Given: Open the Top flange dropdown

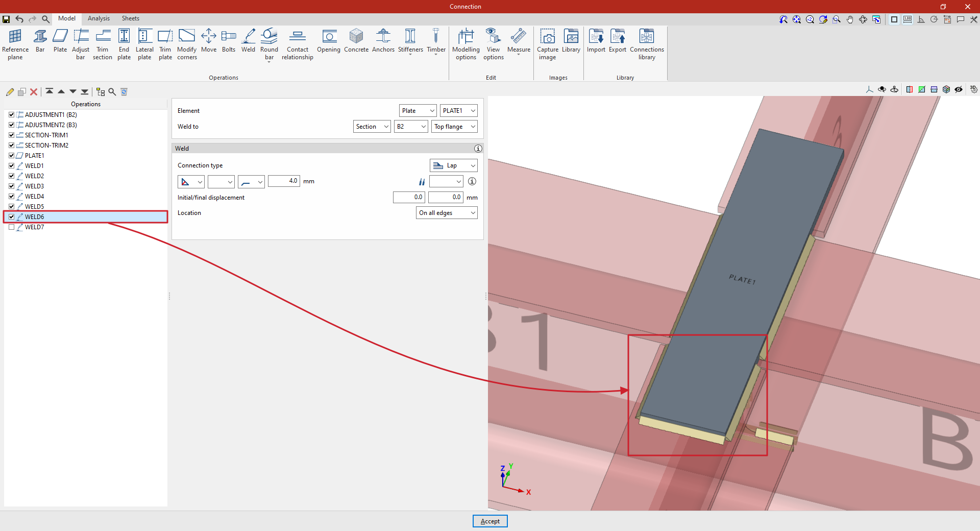Looking at the screenshot, I should coord(454,127).
